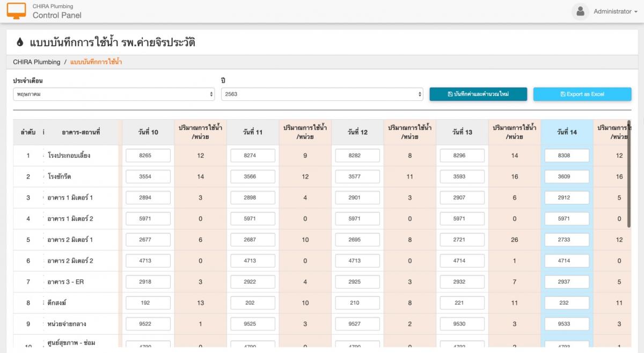The height and width of the screenshot is (353, 644).
Task: Click day 14 field for อาคาร 2 มิเตอร์ 1
Action: click(x=567, y=240)
